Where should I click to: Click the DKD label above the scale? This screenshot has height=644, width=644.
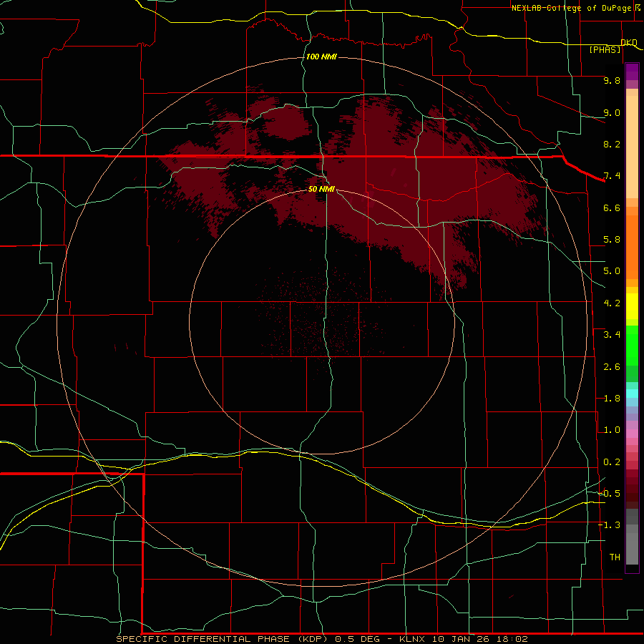(x=629, y=42)
